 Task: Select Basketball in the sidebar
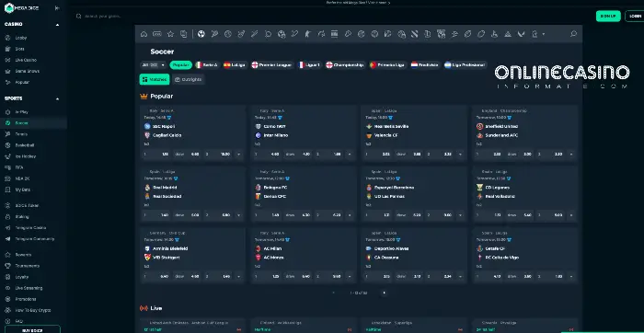coord(25,145)
